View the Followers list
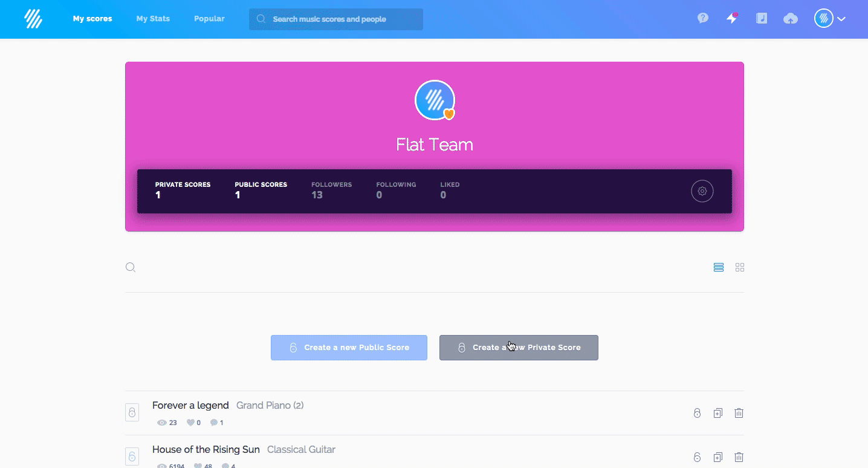This screenshot has width=868, height=468. coord(331,190)
